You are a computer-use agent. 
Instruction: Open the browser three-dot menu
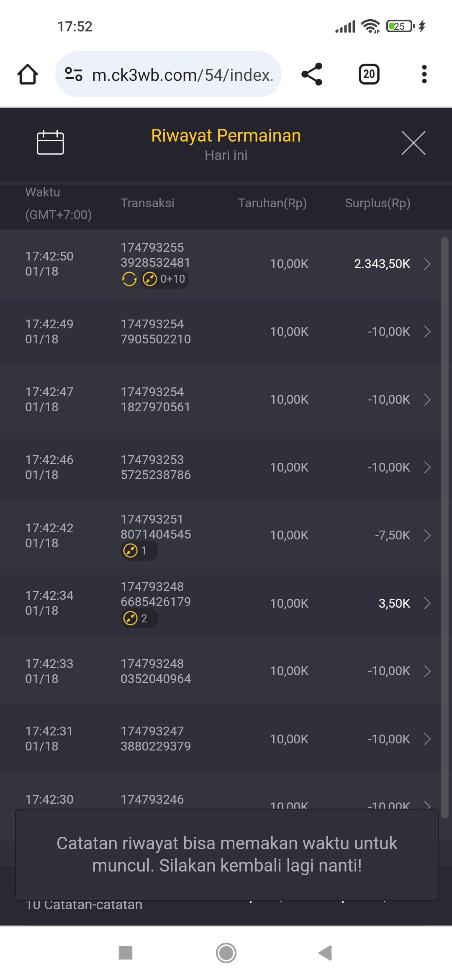[x=424, y=75]
